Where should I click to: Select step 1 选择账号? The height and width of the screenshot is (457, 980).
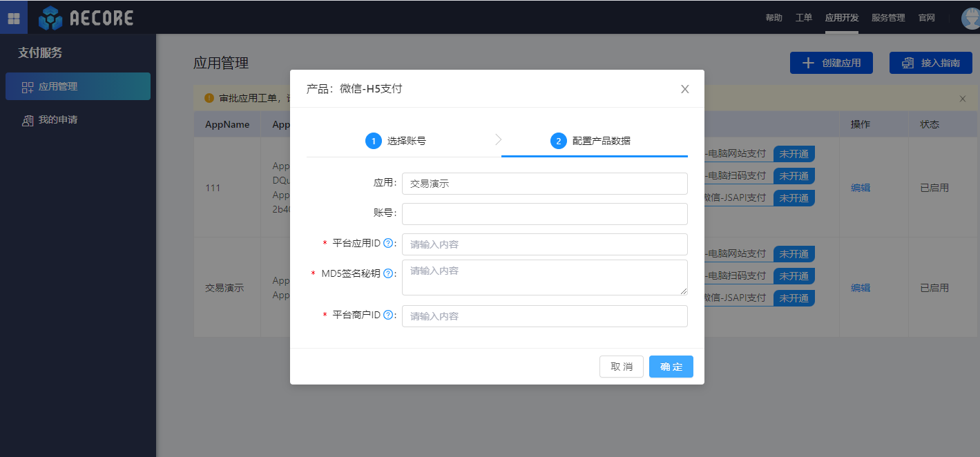[x=396, y=141]
